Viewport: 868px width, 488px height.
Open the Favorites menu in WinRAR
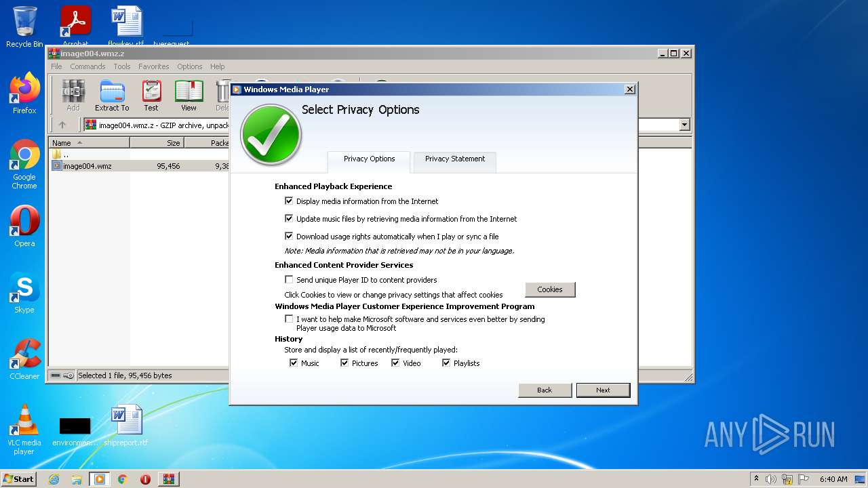[154, 66]
